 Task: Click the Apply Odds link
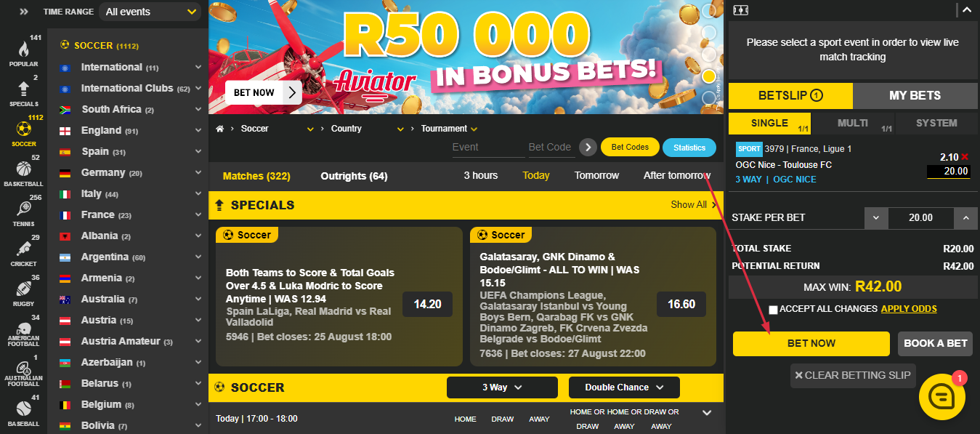click(x=909, y=309)
